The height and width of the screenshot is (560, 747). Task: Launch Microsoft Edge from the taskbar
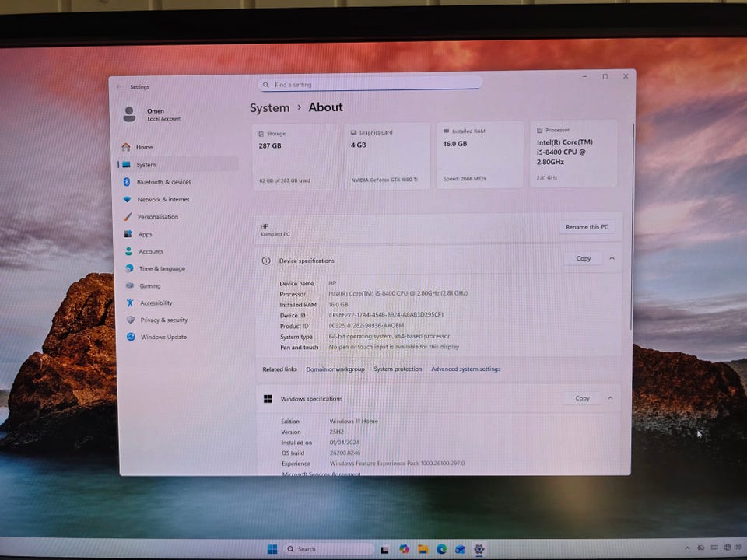coord(442,549)
